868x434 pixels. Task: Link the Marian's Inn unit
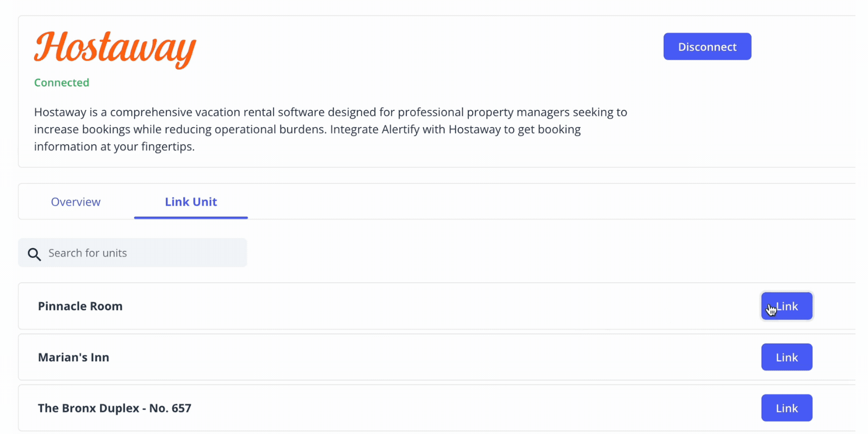(x=787, y=358)
